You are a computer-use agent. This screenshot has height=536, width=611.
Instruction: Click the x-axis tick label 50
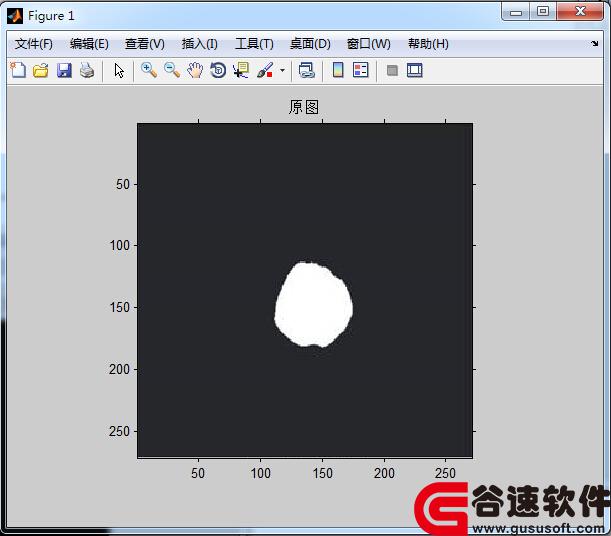[198, 473]
